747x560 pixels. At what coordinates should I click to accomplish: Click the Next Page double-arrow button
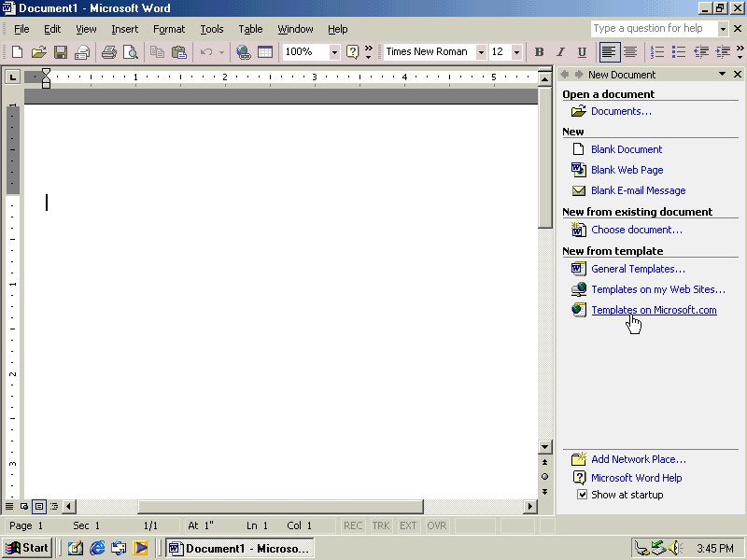[545, 492]
